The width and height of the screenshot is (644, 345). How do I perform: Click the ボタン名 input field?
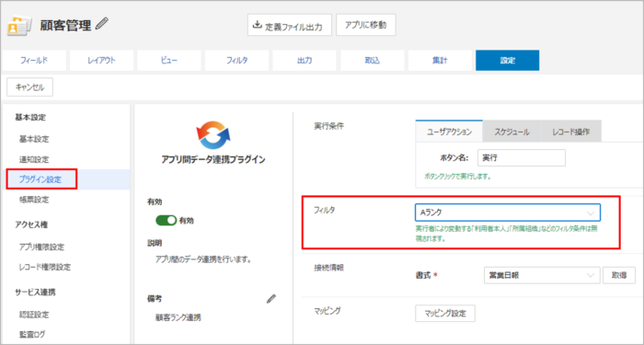point(522,158)
